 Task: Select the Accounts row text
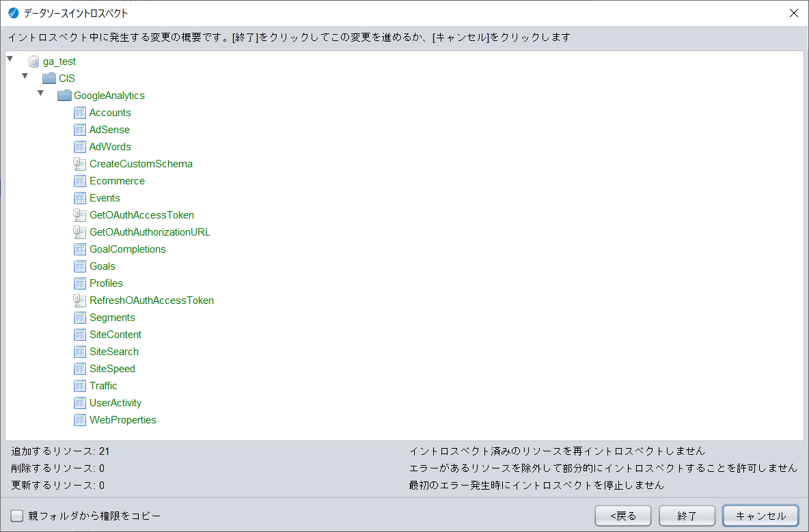click(110, 113)
